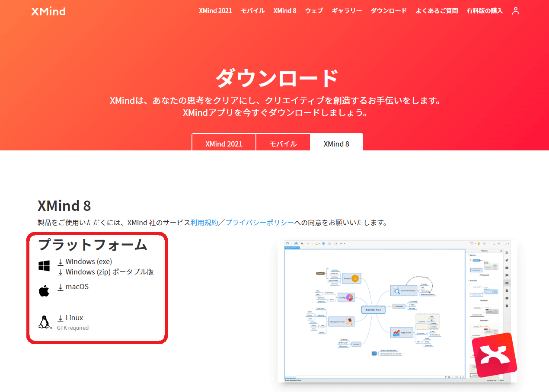Open the ギャラリー menu item

coord(347,11)
